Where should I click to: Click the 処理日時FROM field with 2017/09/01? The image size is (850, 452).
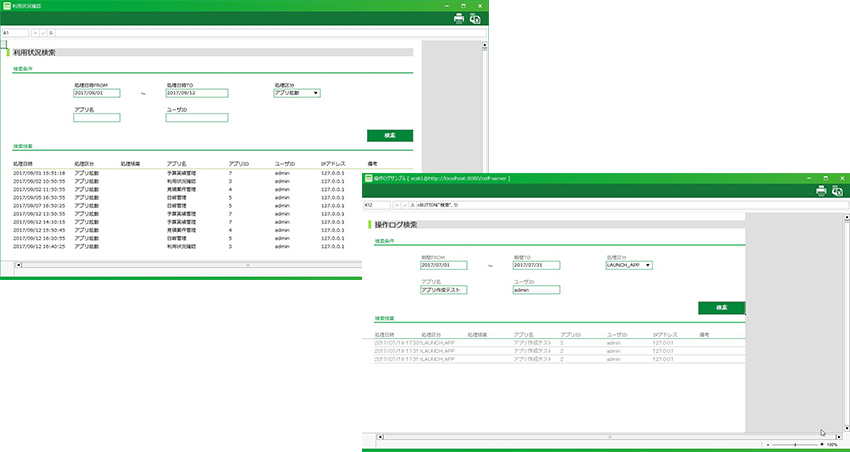point(96,93)
